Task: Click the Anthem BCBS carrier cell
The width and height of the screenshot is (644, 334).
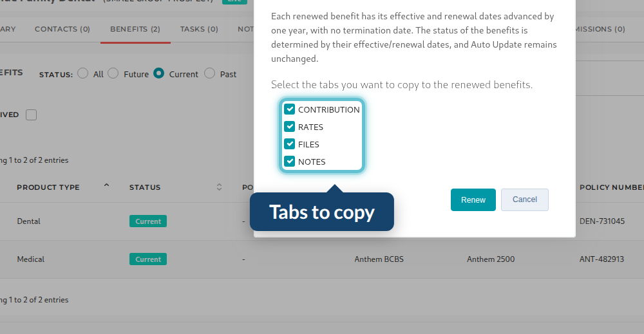Action: point(379,259)
